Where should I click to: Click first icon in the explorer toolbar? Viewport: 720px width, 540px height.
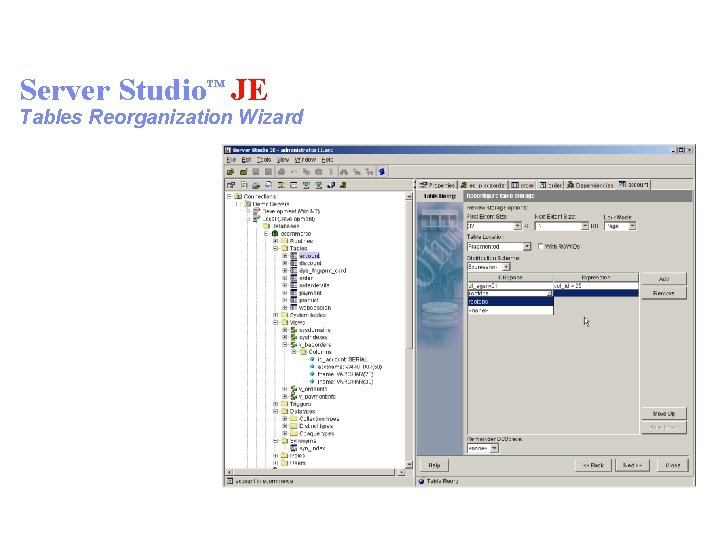pyautogui.click(x=231, y=185)
